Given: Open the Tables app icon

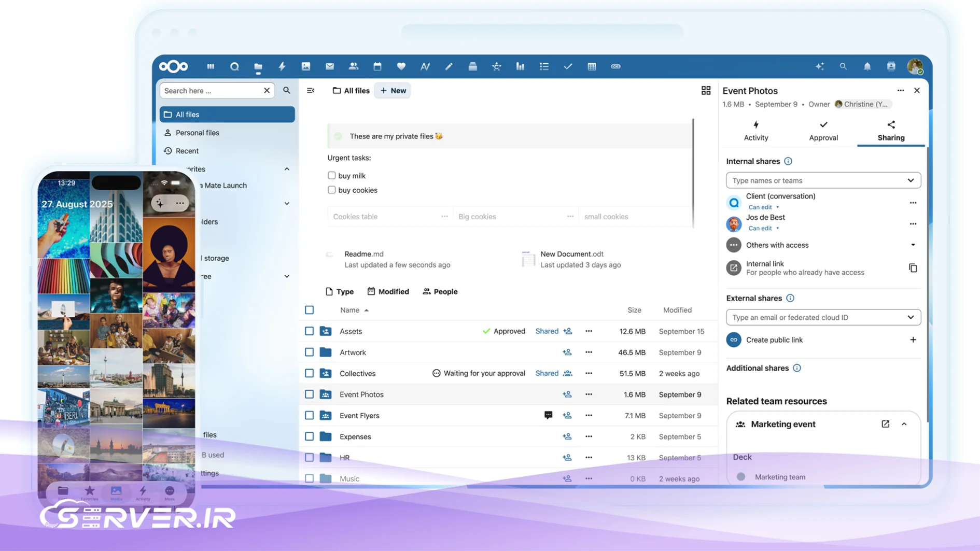Looking at the screenshot, I should click(592, 66).
